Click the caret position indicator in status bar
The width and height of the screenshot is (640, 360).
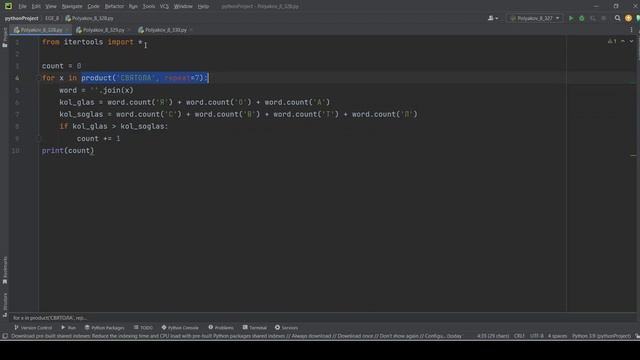point(493,336)
